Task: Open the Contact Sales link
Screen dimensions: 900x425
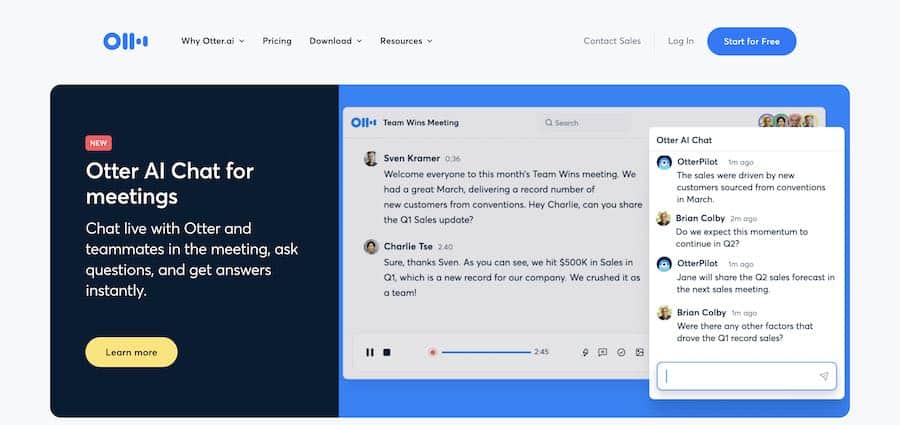Action: (x=612, y=41)
